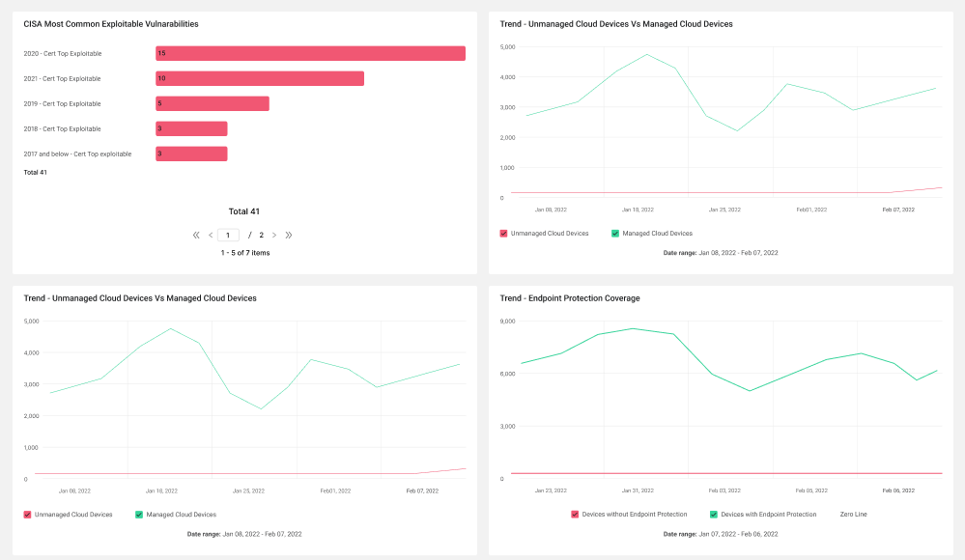Toggle Managed Cloud Devices checkbox in lower trend chart
Screen dimensions: 965x560
(139, 515)
